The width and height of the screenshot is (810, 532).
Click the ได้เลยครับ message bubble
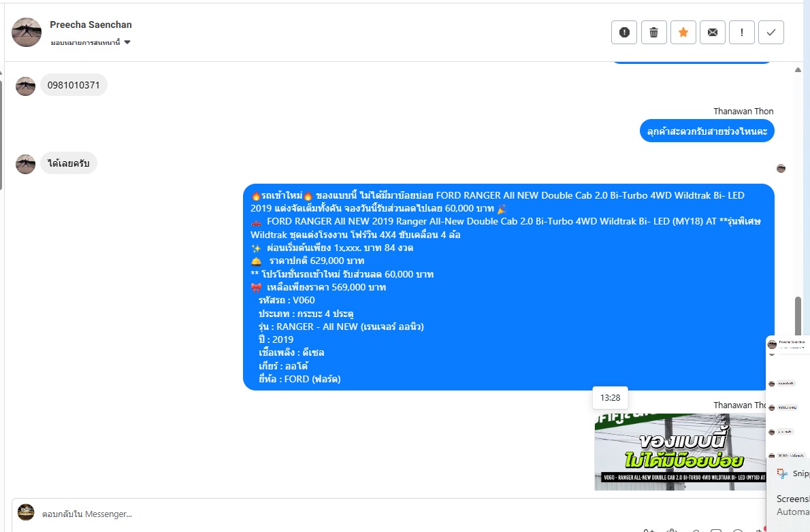(x=69, y=163)
